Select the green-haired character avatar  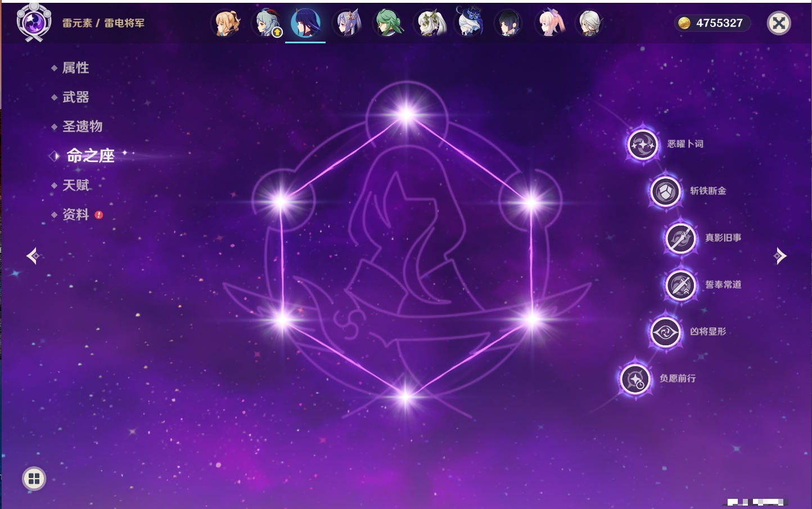click(389, 24)
